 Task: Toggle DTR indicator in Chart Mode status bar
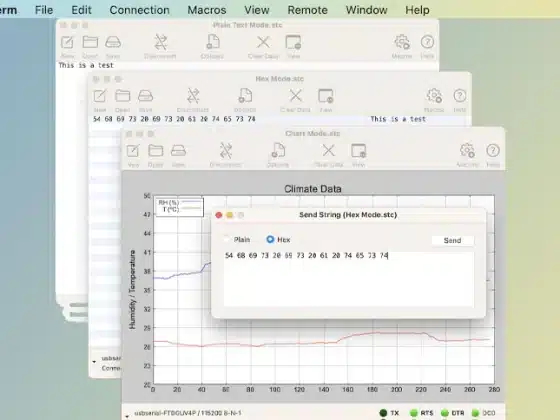pyautogui.click(x=445, y=413)
